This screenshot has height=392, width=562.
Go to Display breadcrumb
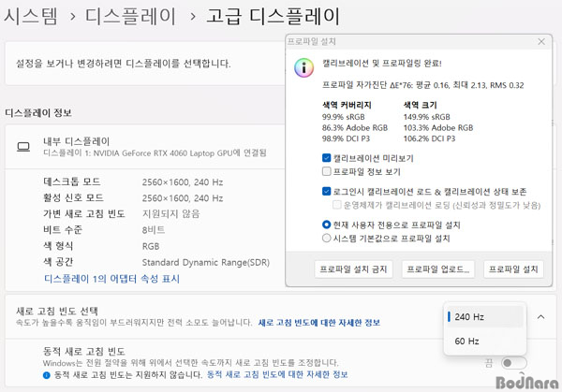pos(130,17)
